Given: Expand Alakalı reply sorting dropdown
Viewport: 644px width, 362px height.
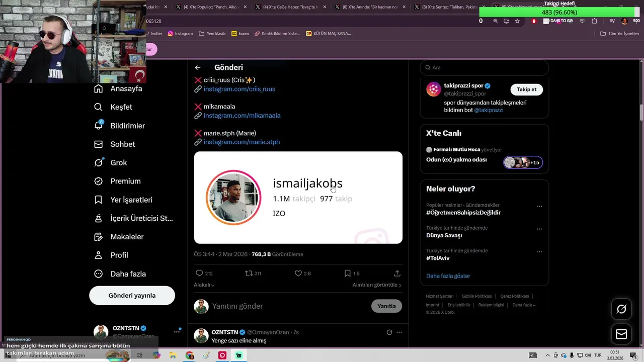Looking at the screenshot, I should pos(204,285).
